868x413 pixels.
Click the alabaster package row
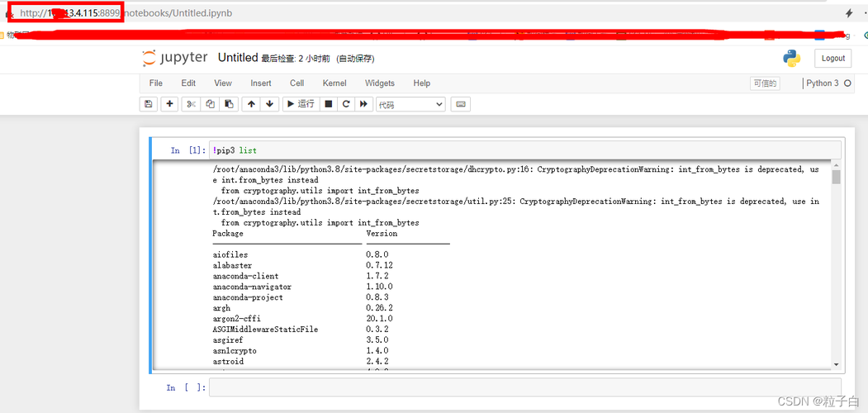pos(304,265)
